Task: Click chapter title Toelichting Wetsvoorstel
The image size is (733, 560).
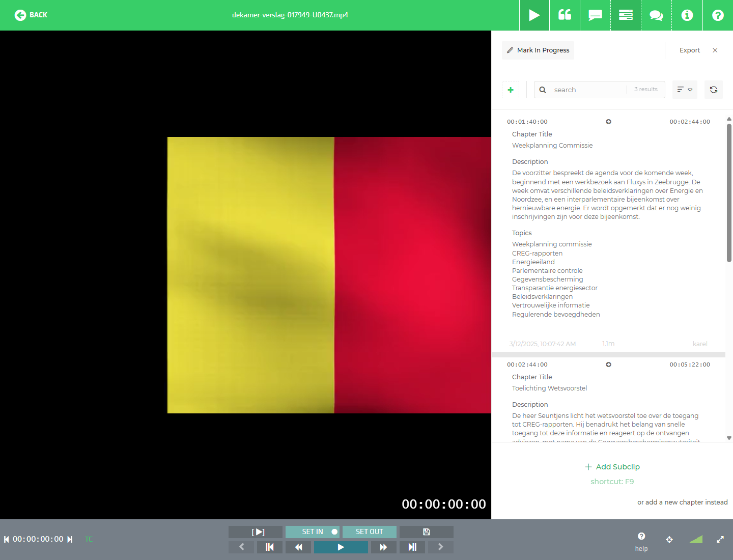Action: [x=549, y=388]
